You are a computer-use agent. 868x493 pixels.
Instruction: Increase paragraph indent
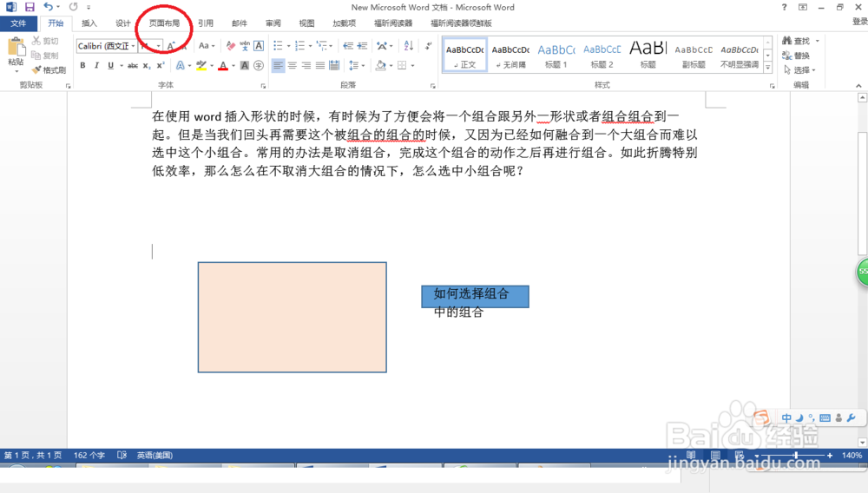[x=362, y=46]
